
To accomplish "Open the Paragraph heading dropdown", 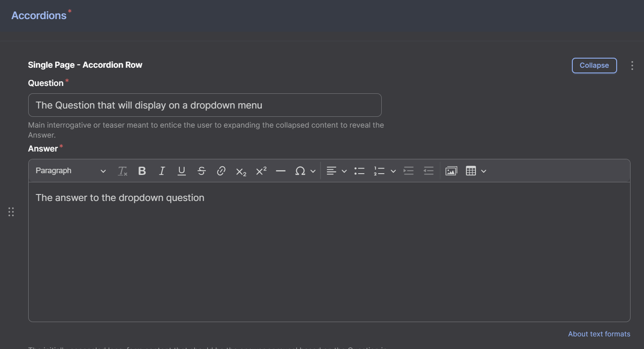I will [x=71, y=171].
